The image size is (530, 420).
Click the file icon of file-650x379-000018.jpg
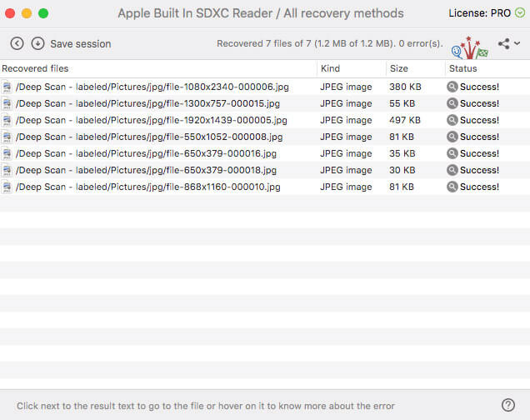(x=7, y=170)
